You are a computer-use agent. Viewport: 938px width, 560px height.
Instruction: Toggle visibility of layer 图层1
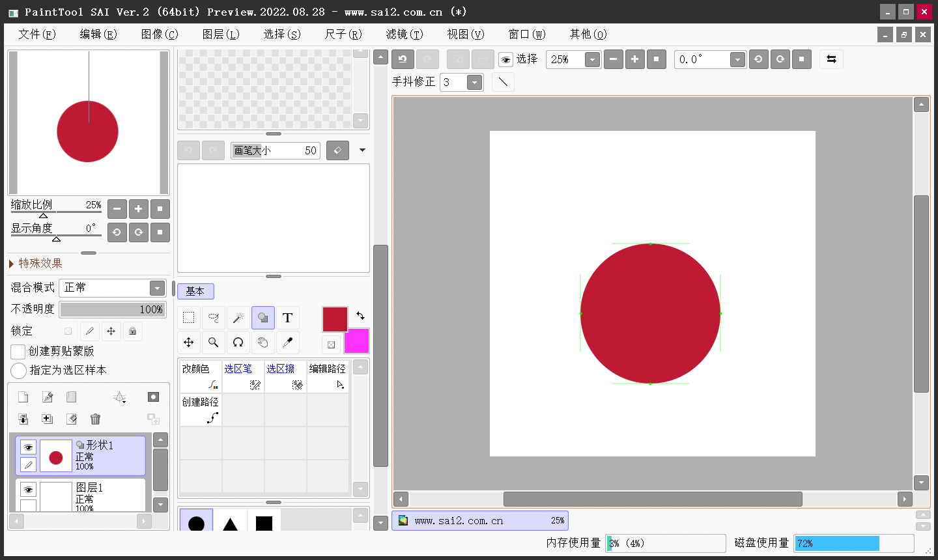[x=28, y=490]
